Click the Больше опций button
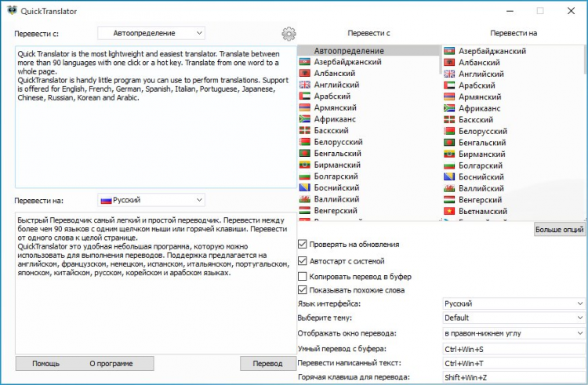588x385 pixels. coord(560,230)
